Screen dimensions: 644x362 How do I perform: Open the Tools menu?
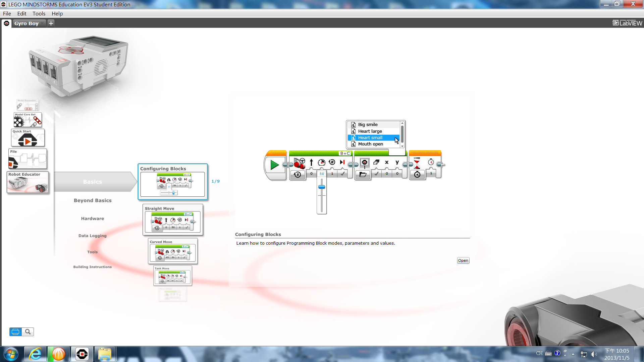click(39, 14)
